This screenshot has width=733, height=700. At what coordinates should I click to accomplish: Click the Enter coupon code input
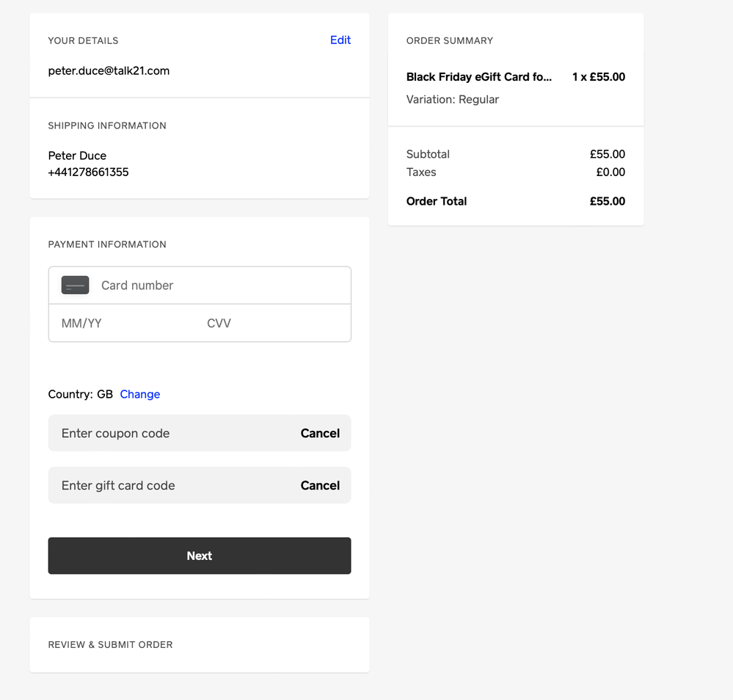(x=169, y=434)
